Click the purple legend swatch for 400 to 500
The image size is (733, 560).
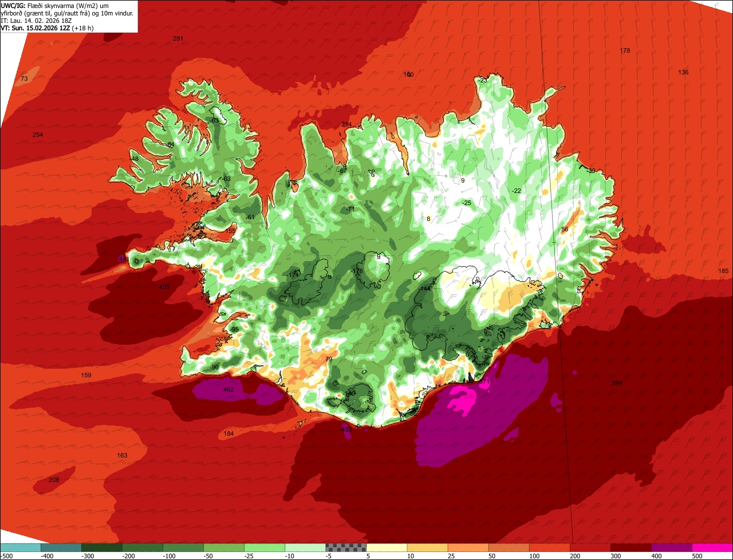(x=672, y=547)
